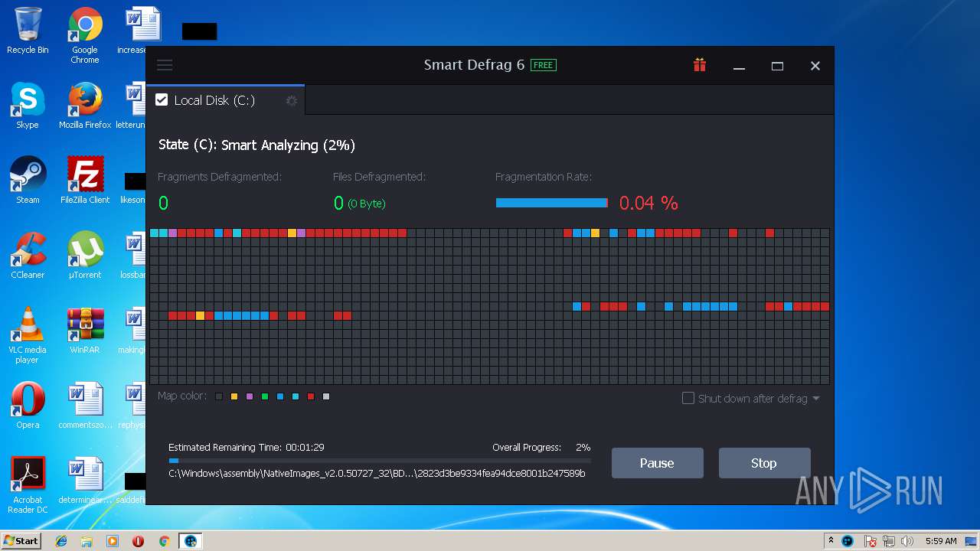The image size is (980, 551).
Task: Click Internet Explorer in the taskbar
Action: (x=61, y=541)
